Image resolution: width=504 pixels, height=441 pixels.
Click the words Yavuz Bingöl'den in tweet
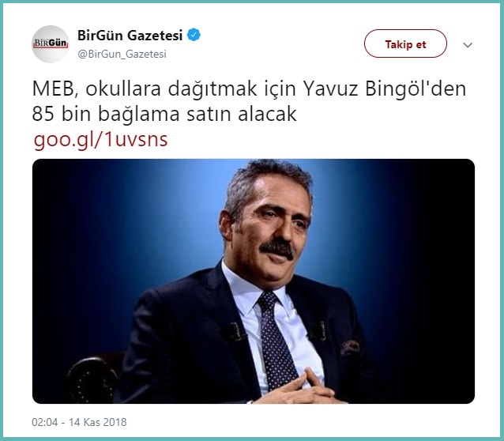pyautogui.click(x=385, y=89)
